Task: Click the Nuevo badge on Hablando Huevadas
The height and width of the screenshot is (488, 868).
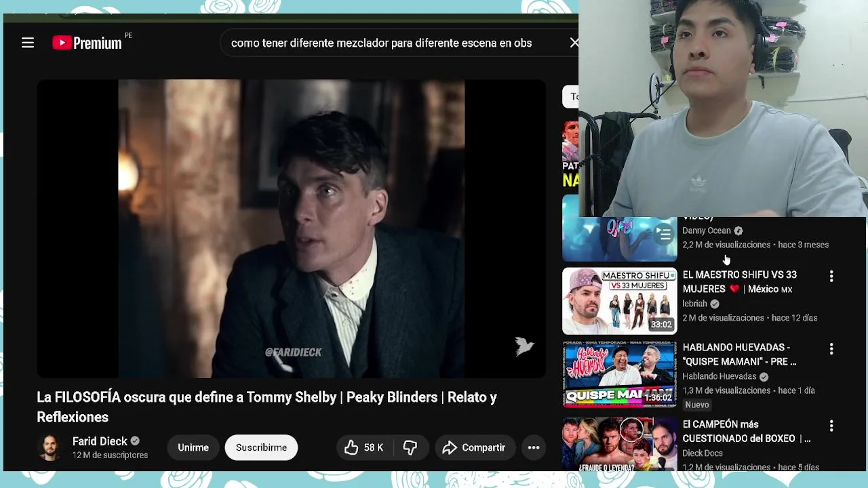Action: click(x=697, y=405)
